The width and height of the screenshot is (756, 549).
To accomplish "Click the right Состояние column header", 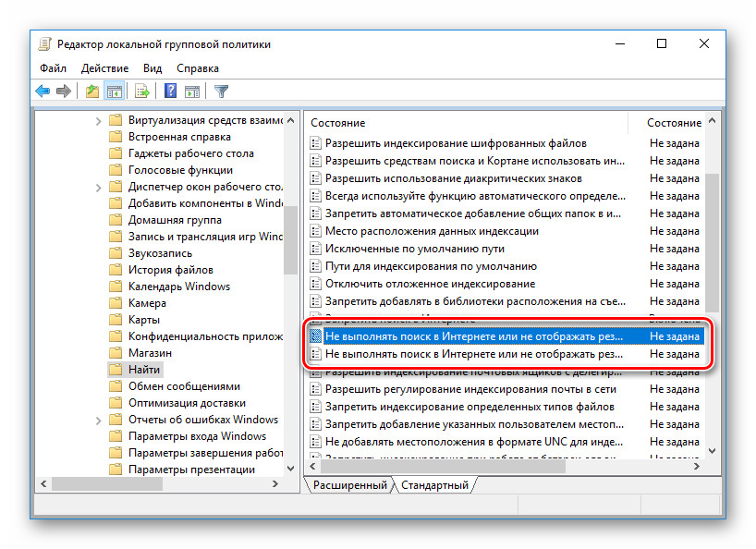I will coord(673,123).
